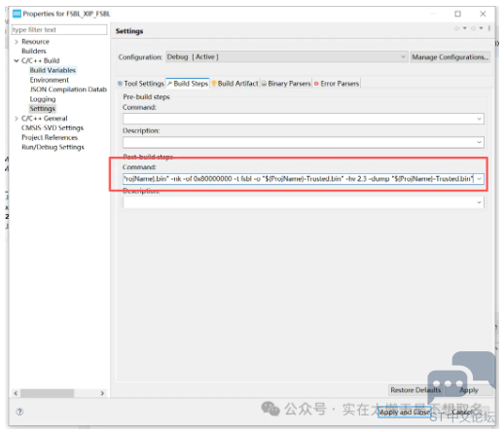Click the right arrow of tree scrollbar
The height and width of the screenshot is (432, 504).
[102, 393]
